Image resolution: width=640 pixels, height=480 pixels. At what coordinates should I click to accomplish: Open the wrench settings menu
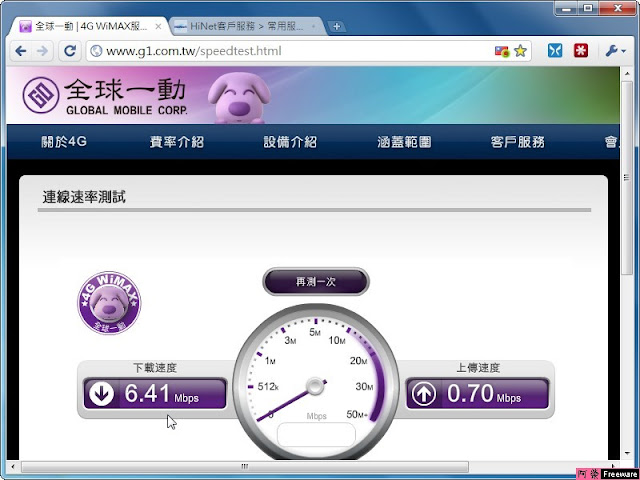[x=616, y=51]
